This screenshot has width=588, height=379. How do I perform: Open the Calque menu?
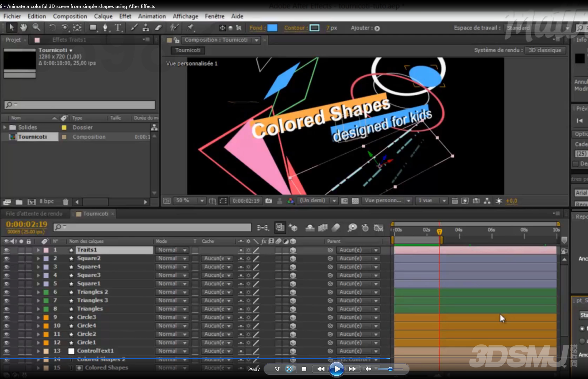pos(103,16)
